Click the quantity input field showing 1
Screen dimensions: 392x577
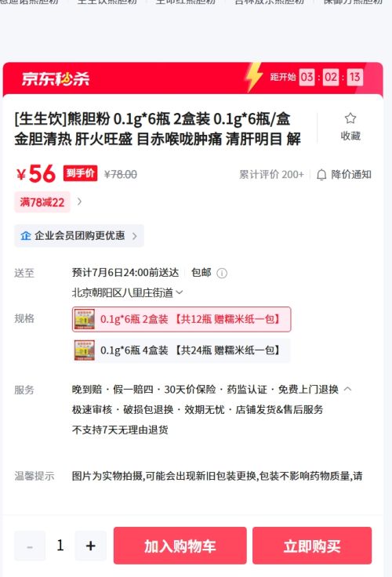(x=60, y=546)
